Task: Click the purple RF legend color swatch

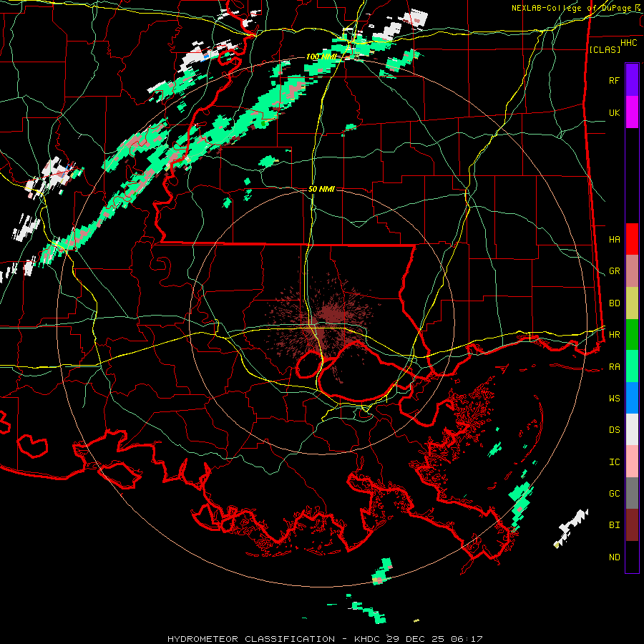Action: [x=632, y=80]
